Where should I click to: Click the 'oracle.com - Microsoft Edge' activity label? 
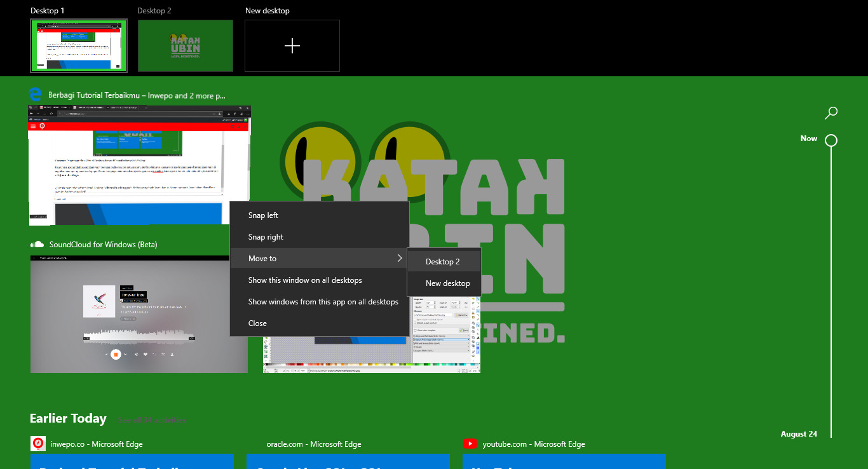point(313,444)
